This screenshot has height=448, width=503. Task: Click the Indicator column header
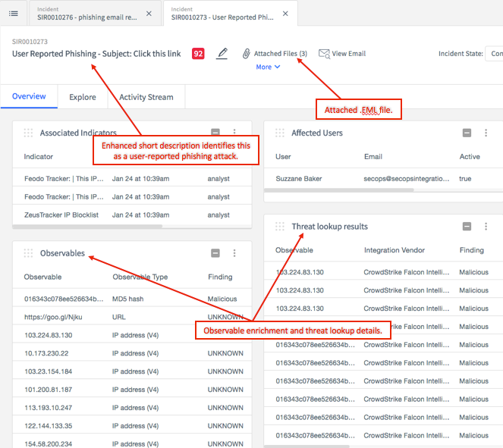pyautogui.click(x=39, y=157)
